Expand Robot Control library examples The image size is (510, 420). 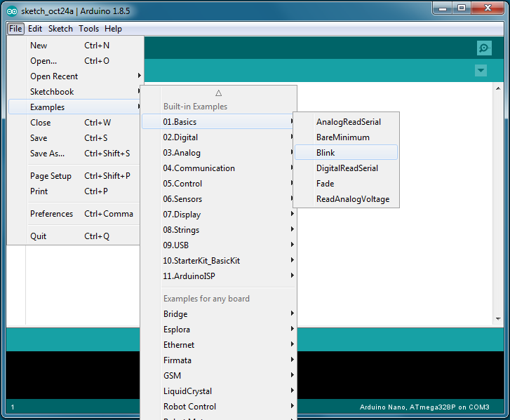pos(219,407)
